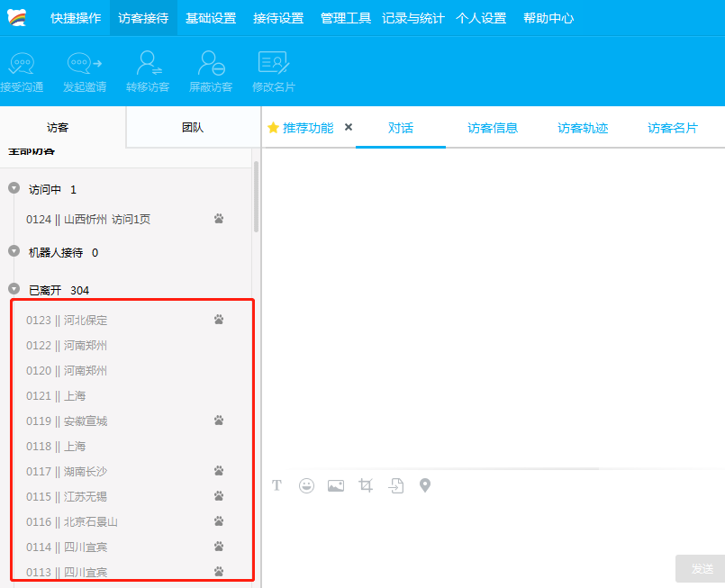Close the 推荐功能 tab

(349, 127)
